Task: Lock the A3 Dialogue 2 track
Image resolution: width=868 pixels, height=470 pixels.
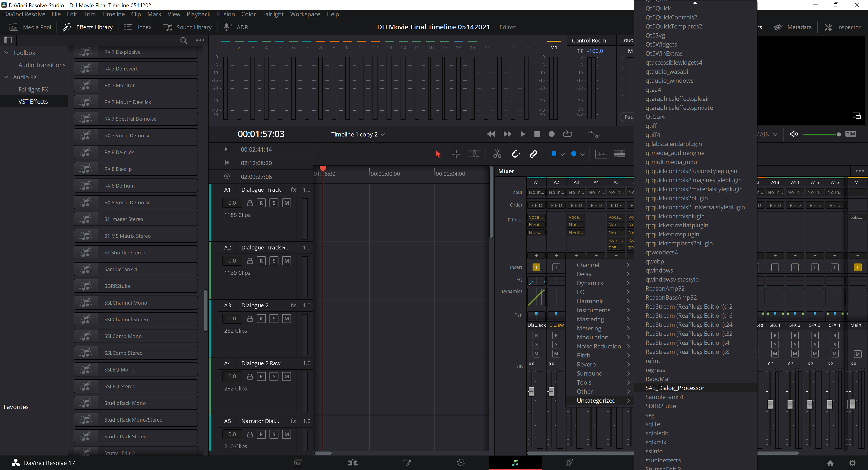Action: tap(250, 319)
